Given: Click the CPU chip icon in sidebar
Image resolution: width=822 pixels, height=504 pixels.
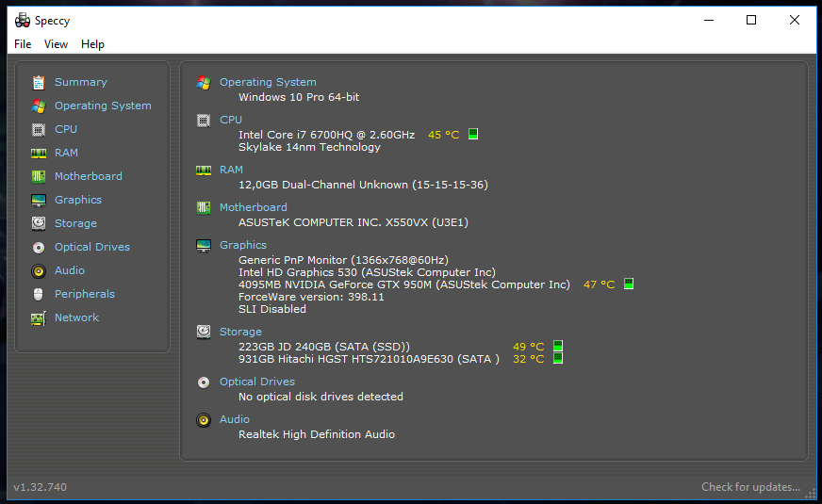Looking at the screenshot, I should point(39,129).
